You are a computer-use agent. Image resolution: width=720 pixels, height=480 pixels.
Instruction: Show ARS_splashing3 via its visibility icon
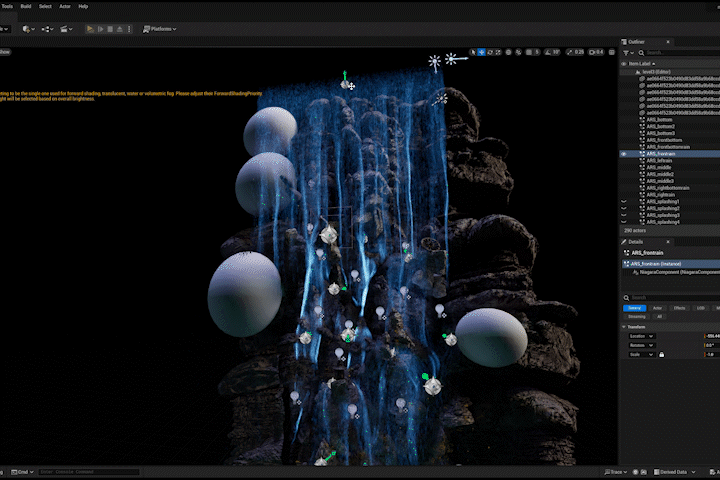624,215
